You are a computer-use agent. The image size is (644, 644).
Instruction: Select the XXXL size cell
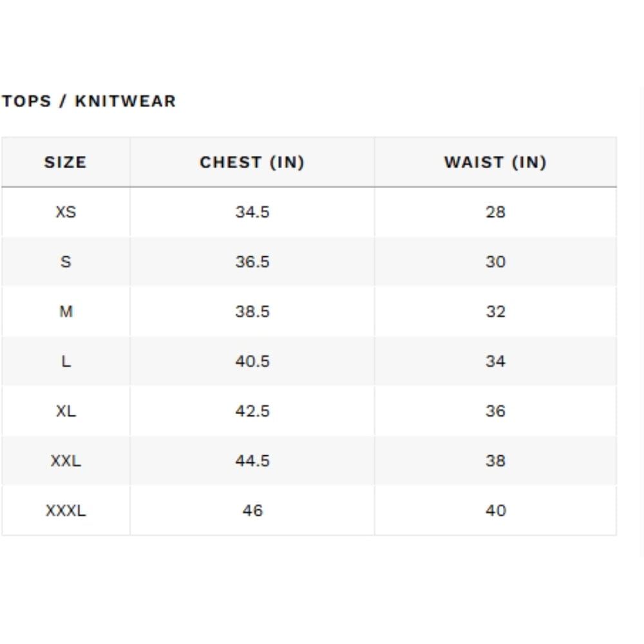point(66,511)
